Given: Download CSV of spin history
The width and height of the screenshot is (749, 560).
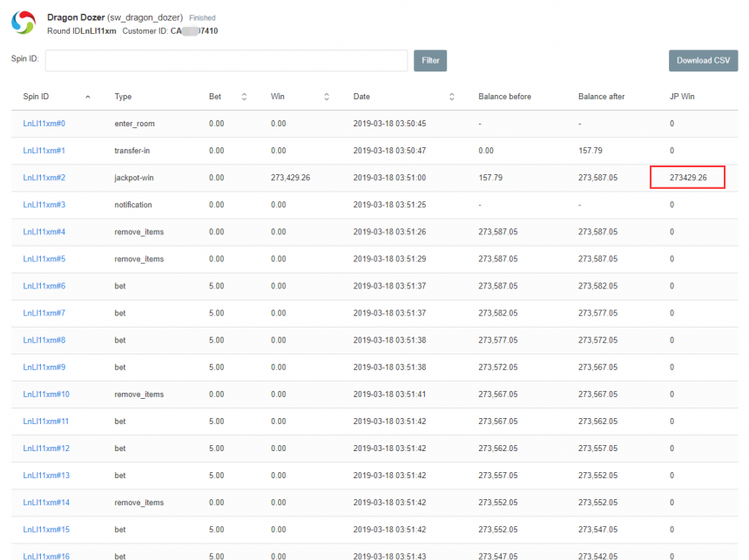Looking at the screenshot, I should tap(703, 60).
